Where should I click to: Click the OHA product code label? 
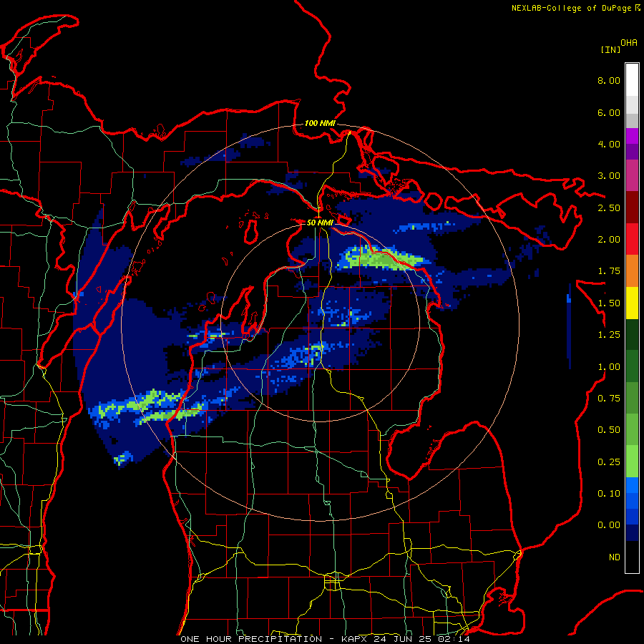(629, 43)
